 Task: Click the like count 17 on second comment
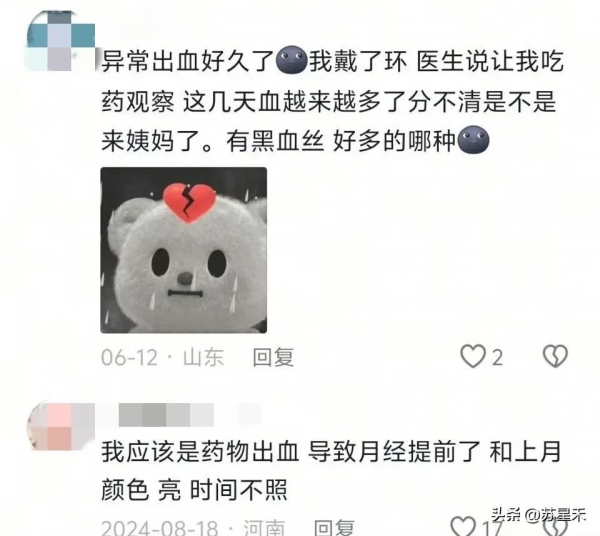tap(491, 528)
